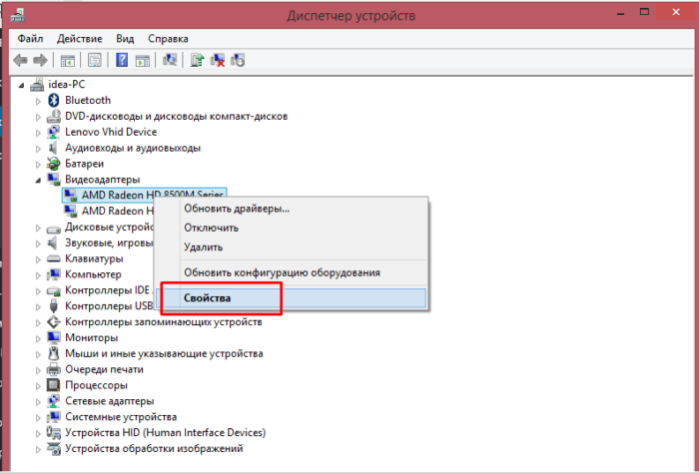Click the display adapter icon beside Видеоадаптеры
699x474 pixels.
coord(53,179)
